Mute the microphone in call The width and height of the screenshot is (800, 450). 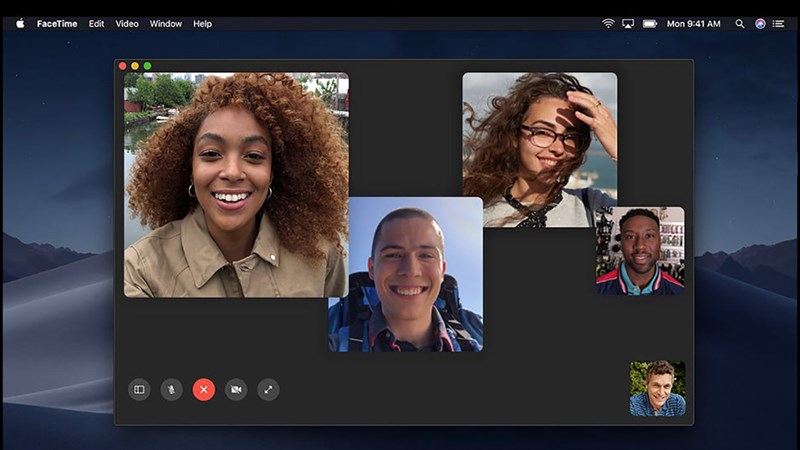171,389
